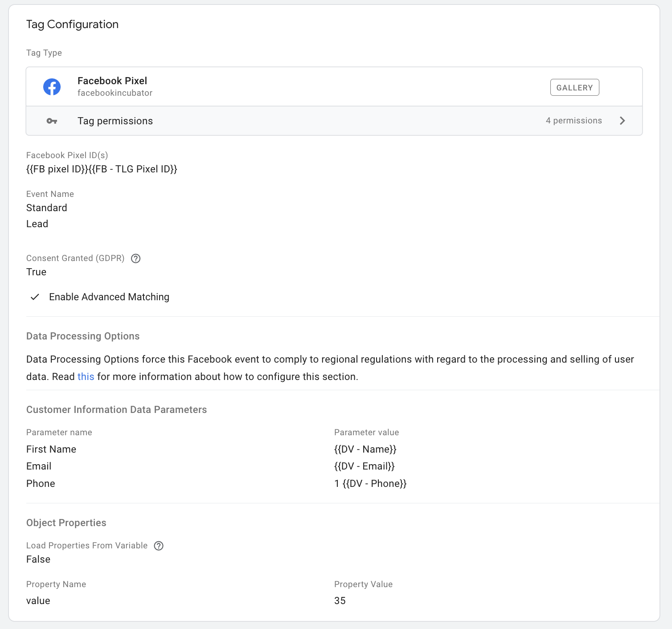Viewport: 672px width, 629px height.
Task: Expand the Tag permissions chevron
Action: coord(623,121)
